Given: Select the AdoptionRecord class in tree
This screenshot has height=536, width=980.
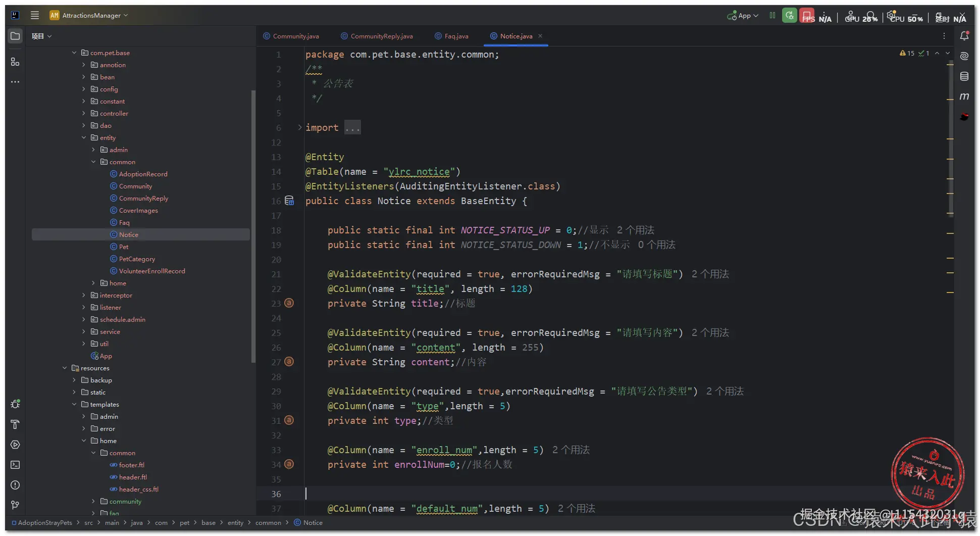Looking at the screenshot, I should pyautogui.click(x=143, y=174).
